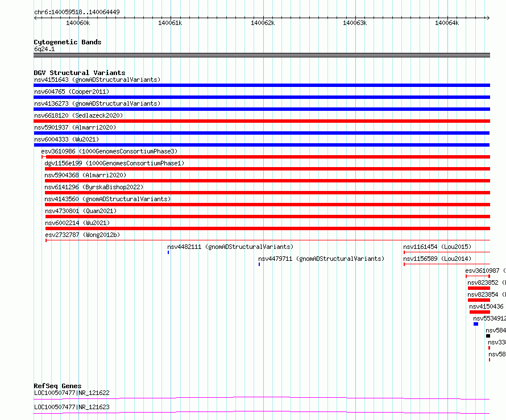Select the red bar under nsv4150436
Screen dimensions: 506x420
pyautogui.click(x=479, y=312)
